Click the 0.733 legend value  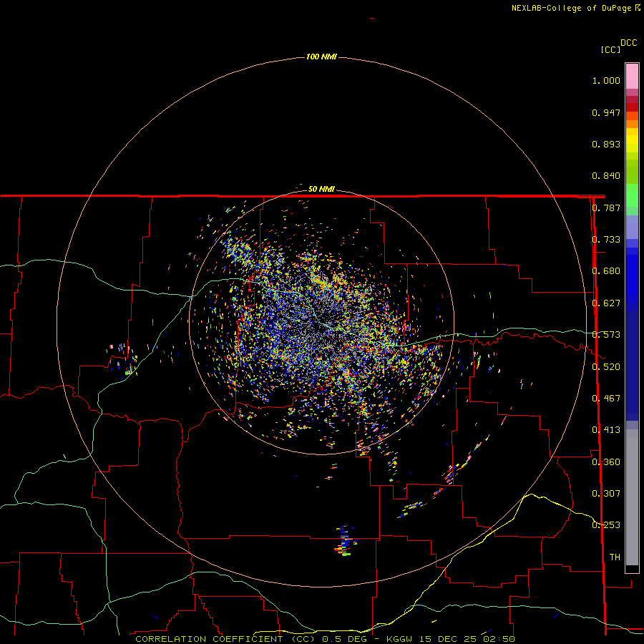click(606, 240)
